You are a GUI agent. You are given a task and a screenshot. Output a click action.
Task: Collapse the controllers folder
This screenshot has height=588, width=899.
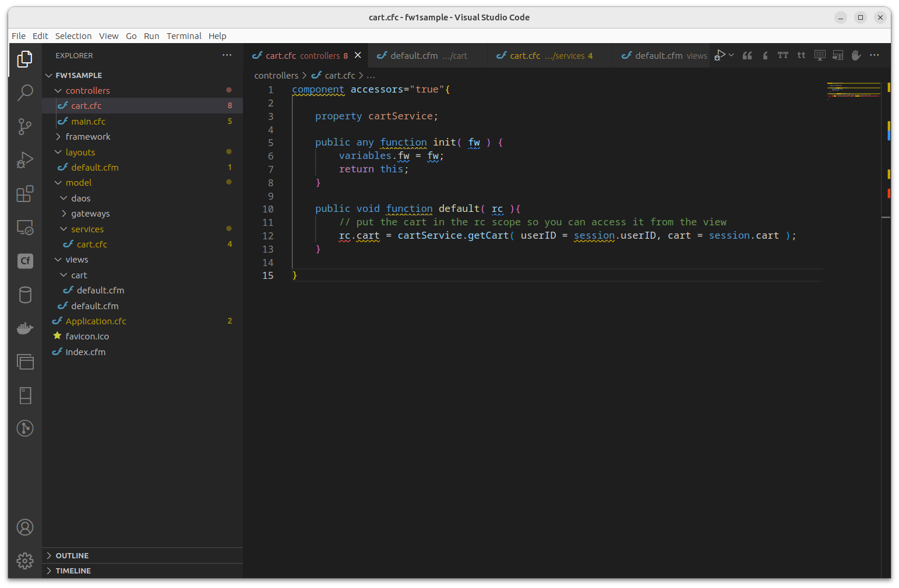point(58,91)
